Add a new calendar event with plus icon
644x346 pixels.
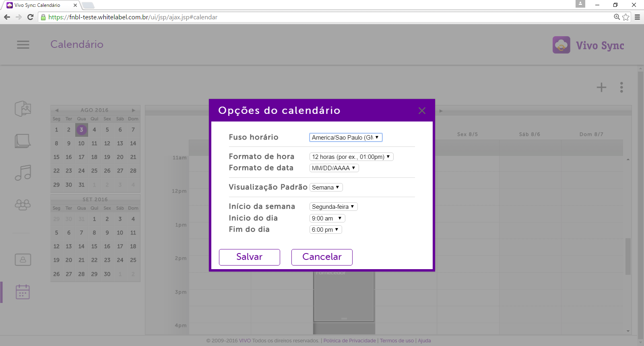click(601, 87)
